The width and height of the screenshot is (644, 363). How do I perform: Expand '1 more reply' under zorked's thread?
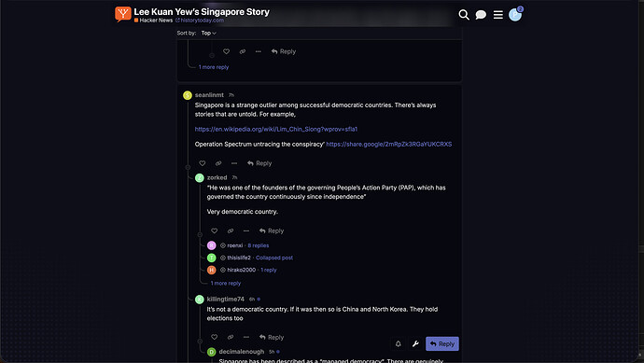pos(226,284)
